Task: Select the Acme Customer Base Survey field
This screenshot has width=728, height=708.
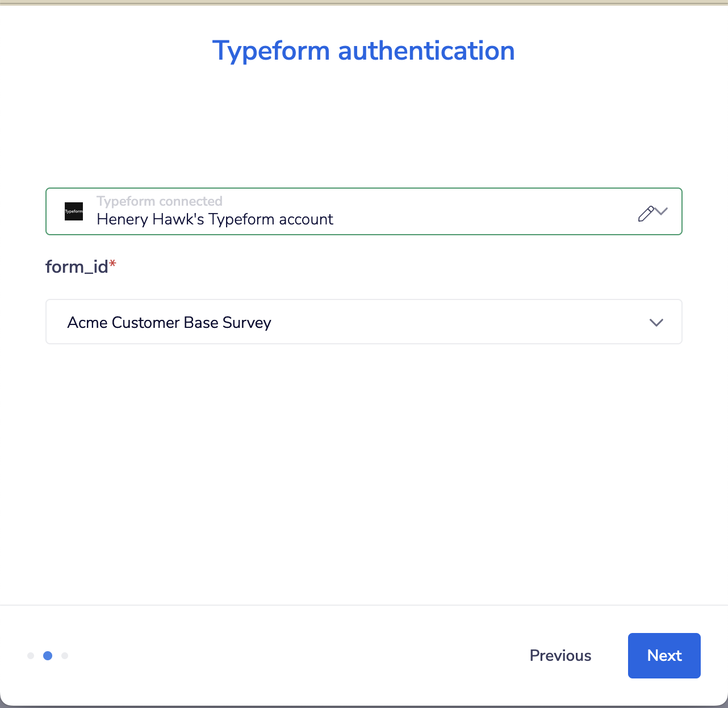Action: (x=363, y=322)
